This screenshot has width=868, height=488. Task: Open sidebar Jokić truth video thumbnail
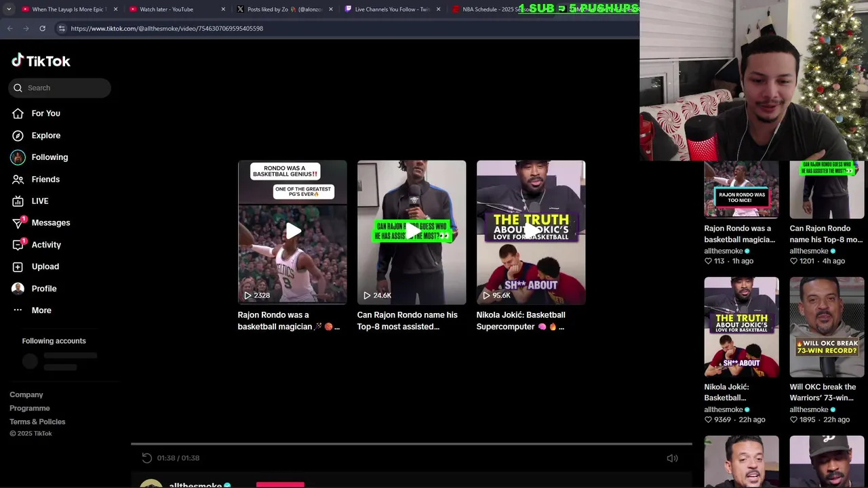point(741,327)
